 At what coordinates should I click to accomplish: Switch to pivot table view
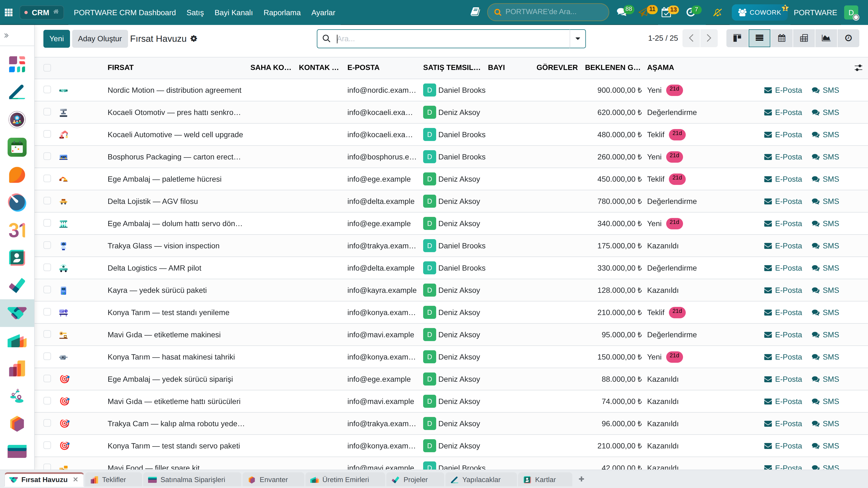804,38
